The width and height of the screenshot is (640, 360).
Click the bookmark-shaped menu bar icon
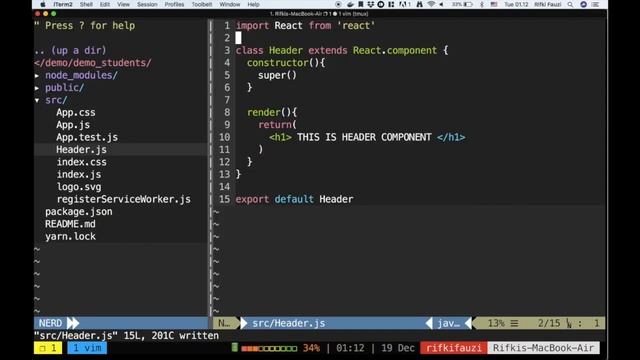tap(361, 4)
